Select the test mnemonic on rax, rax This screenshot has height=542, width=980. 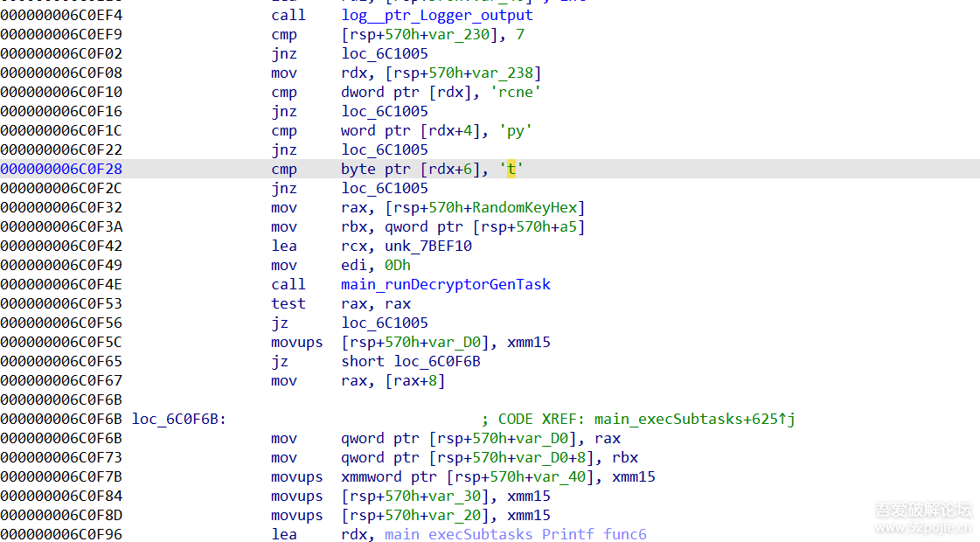288,303
